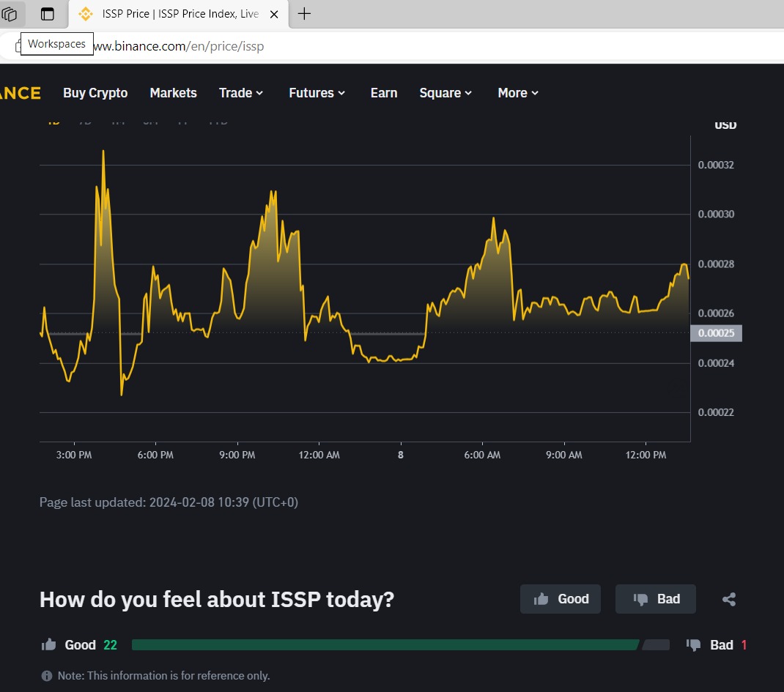Close the ISSP Price tab
784x692 pixels.
274,15
